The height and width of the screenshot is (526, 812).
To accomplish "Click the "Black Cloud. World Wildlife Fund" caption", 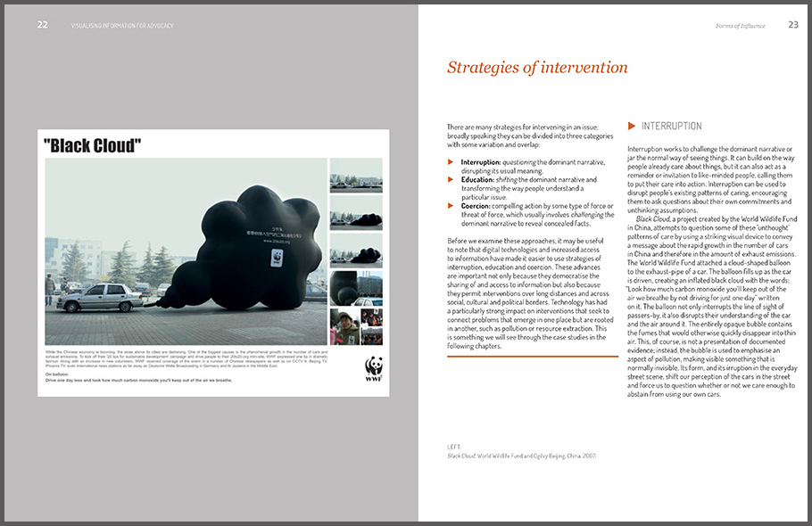I will [x=521, y=456].
